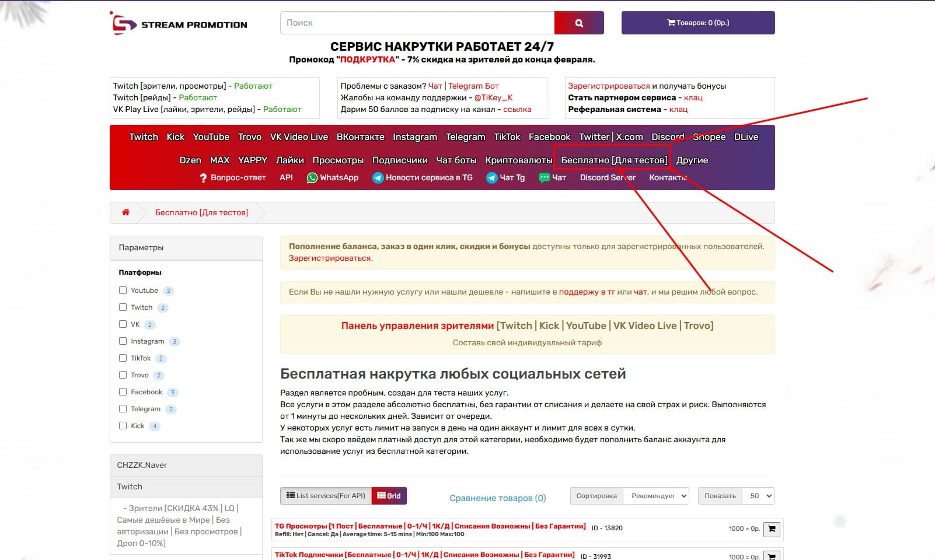Check the Facebook platform filter
This screenshot has width=935, height=560.
(123, 392)
